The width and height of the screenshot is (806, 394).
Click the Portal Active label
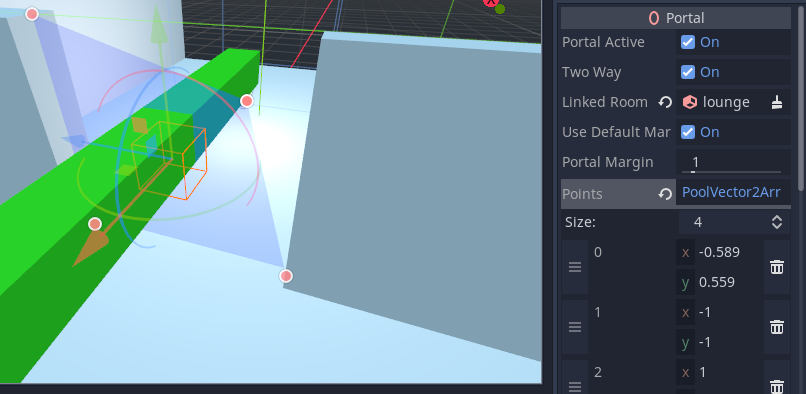tap(603, 42)
